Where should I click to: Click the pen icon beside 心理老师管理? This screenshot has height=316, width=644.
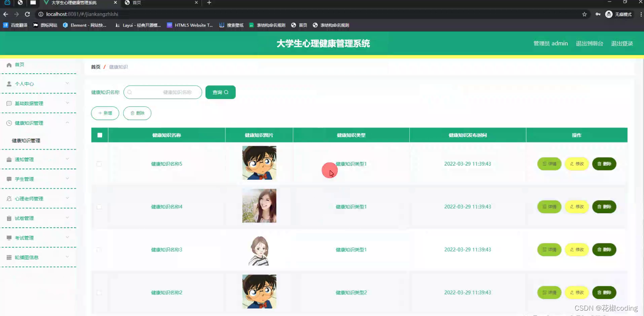[x=8, y=198]
